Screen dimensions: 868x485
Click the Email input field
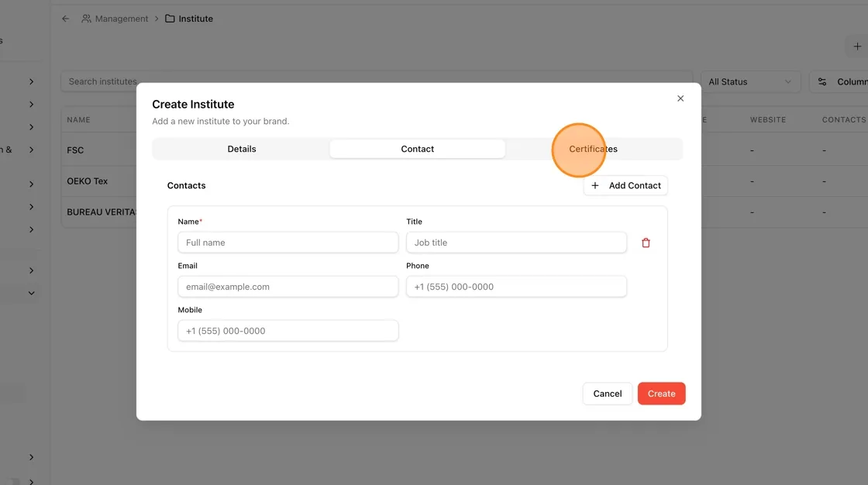(288, 287)
